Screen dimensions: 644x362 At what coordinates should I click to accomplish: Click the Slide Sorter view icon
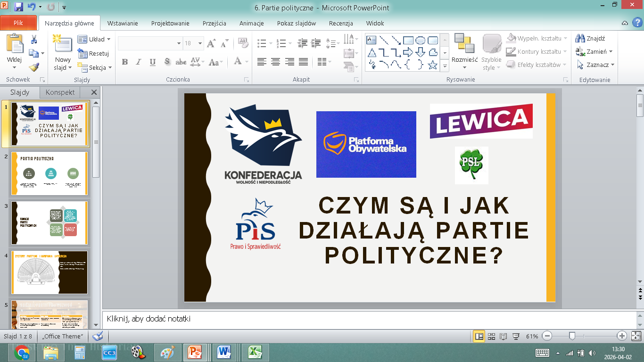click(x=491, y=336)
